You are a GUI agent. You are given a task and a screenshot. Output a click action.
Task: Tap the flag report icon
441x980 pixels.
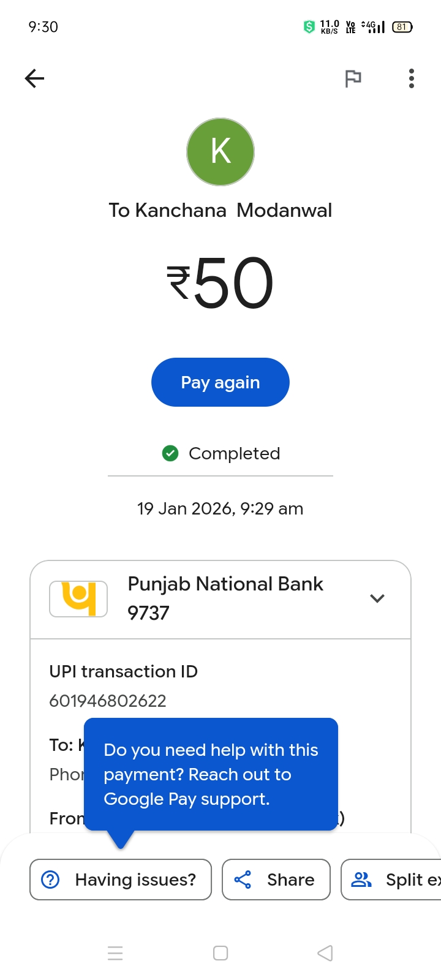point(353,78)
